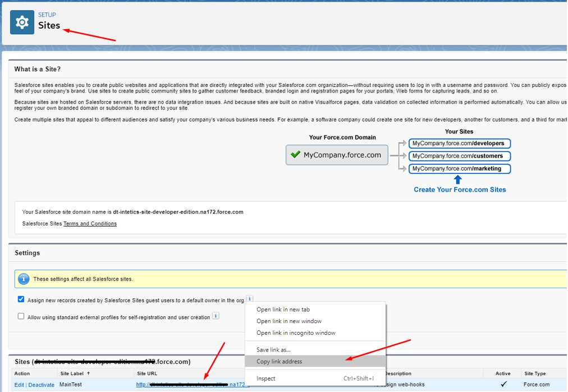Image resolution: width=568 pixels, height=392 pixels.
Task: Open Terms and Conditions link
Action: [x=90, y=224]
